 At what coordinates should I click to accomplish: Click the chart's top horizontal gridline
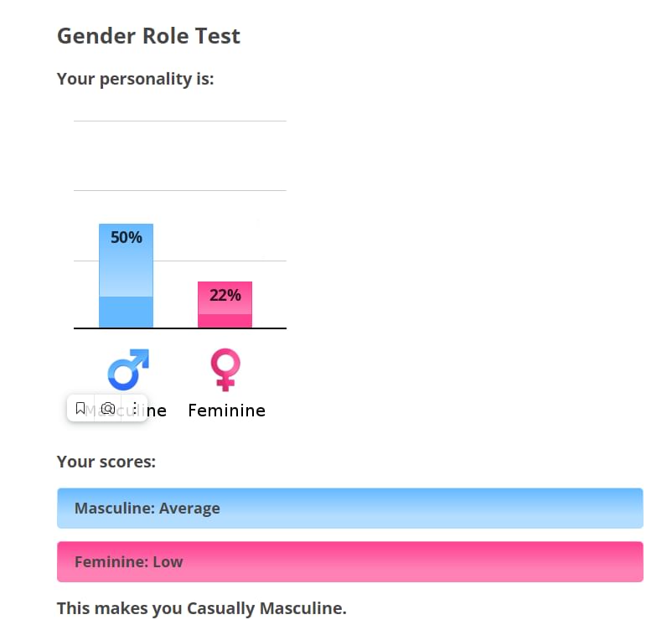[x=180, y=121]
